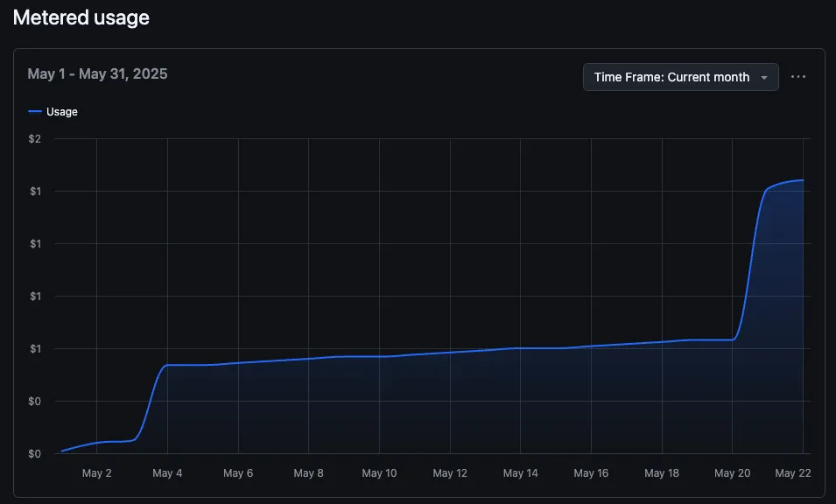836x504 pixels.
Task: Select the May 1 - May 31, 2025 date range text
Action: point(97,74)
